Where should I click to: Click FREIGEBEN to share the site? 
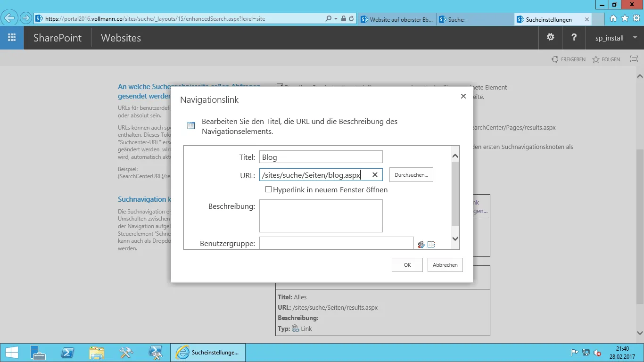click(x=569, y=59)
